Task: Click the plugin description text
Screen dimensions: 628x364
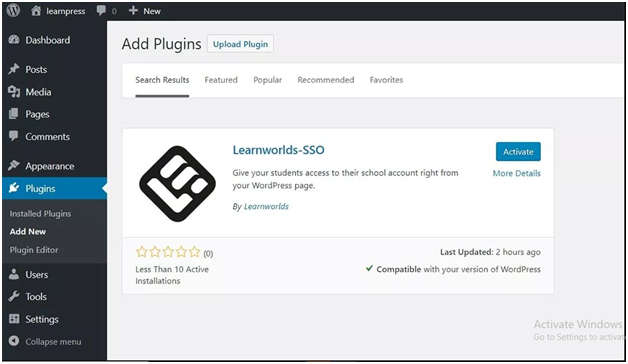Action: pyautogui.click(x=345, y=179)
